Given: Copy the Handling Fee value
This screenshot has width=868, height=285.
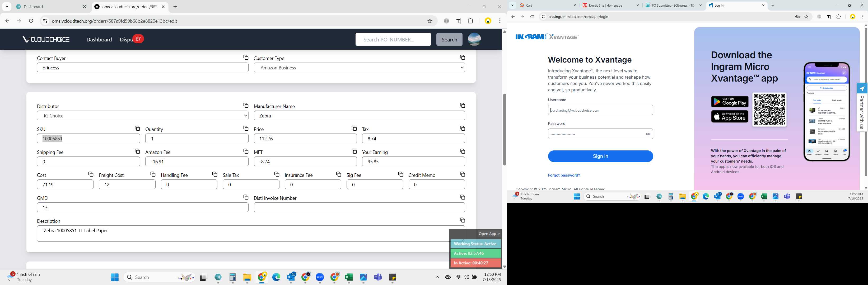Looking at the screenshot, I should pos(215,174).
